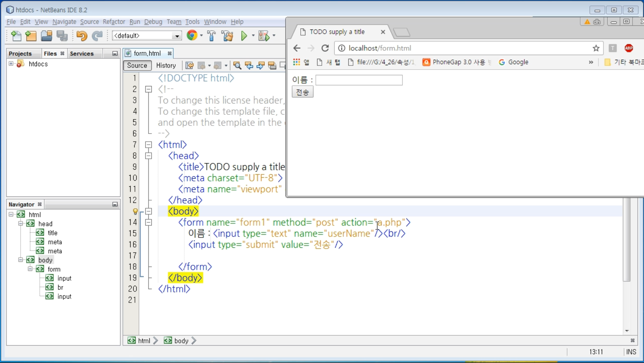
Task: Click the Chrome browser reload icon
Action: coord(325,48)
